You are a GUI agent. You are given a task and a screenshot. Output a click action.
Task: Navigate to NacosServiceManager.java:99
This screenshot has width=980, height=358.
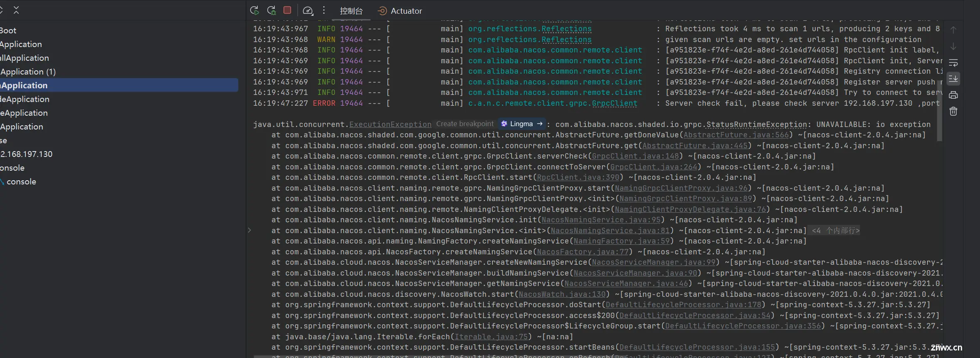click(654, 262)
